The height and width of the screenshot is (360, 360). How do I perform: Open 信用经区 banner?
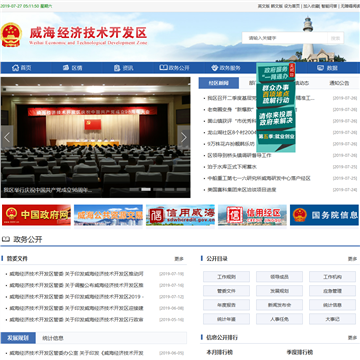point(252,215)
